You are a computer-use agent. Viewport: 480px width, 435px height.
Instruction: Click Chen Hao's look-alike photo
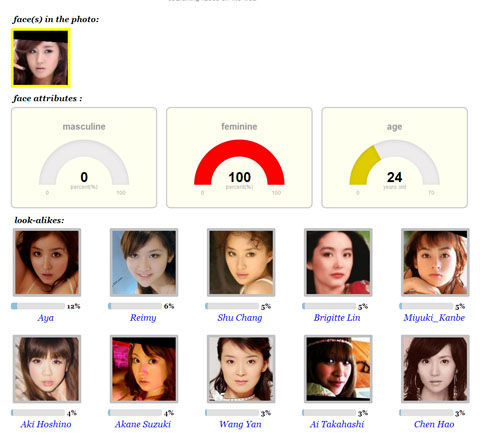point(435,369)
